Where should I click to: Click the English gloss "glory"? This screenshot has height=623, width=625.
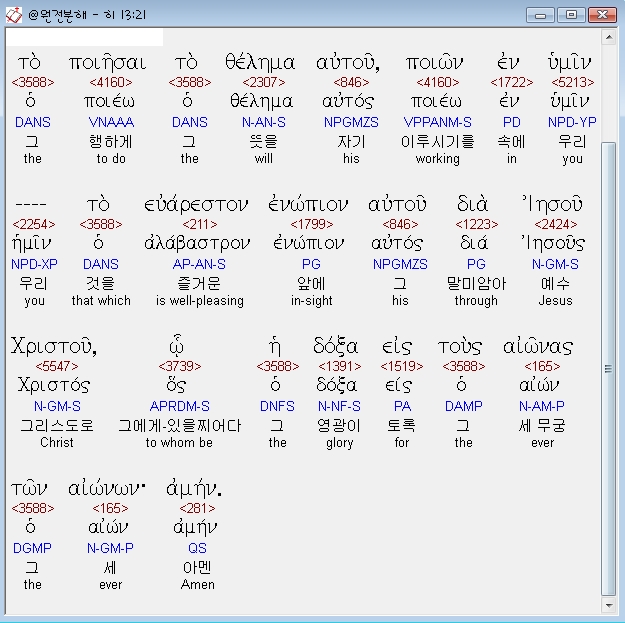coord(340,443)
